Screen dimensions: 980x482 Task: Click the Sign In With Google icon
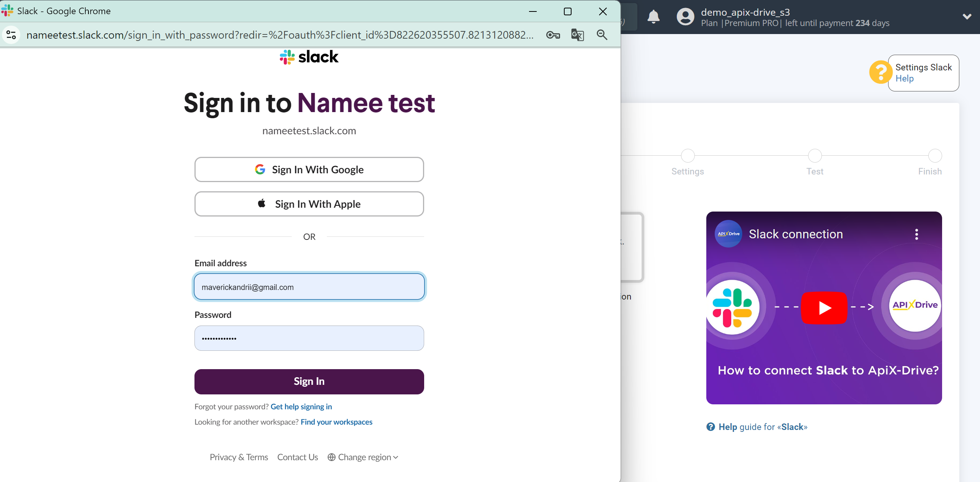(261, 169)
